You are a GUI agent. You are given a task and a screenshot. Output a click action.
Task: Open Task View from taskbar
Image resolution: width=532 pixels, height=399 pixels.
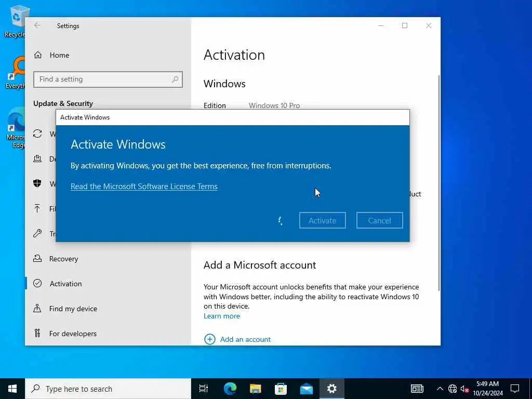(204, 389)
